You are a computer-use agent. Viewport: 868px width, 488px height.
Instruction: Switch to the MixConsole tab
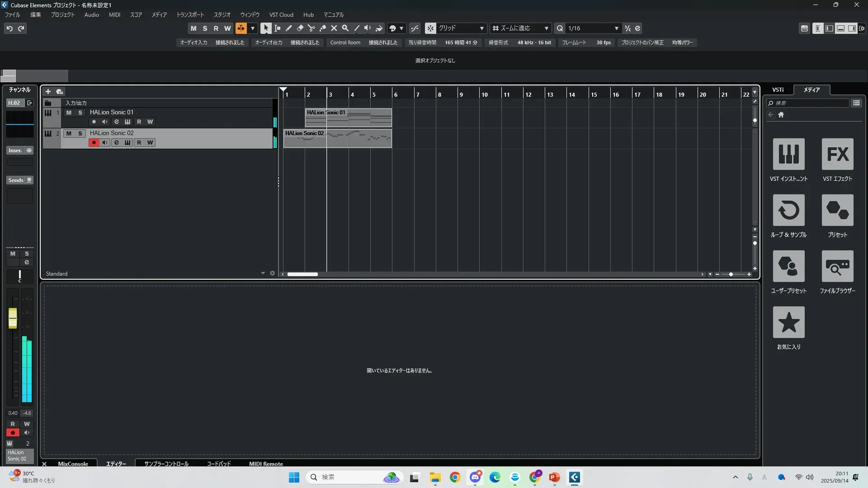(x=73, y=464)
